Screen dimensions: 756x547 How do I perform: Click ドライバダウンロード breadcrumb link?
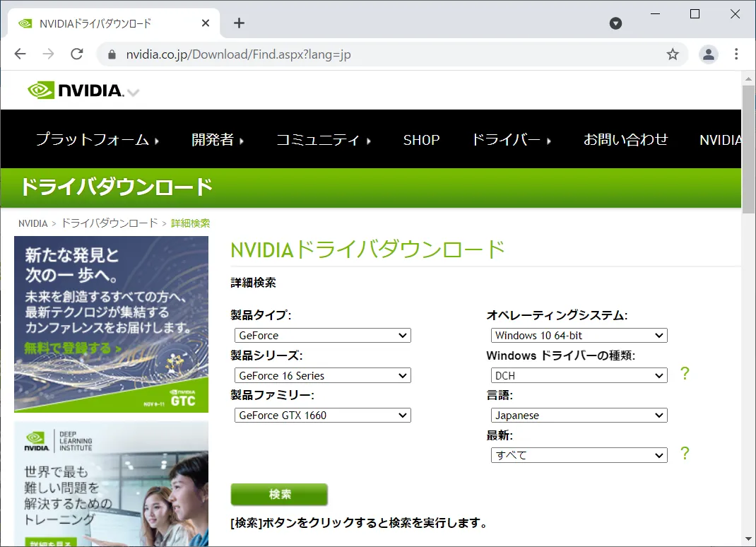pos(110,223)
